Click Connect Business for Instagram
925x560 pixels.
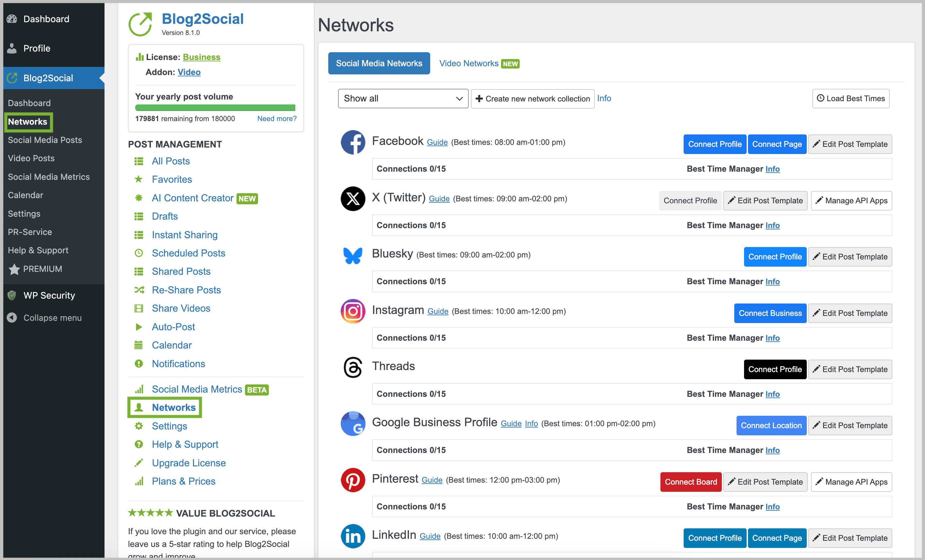(770, 313)
